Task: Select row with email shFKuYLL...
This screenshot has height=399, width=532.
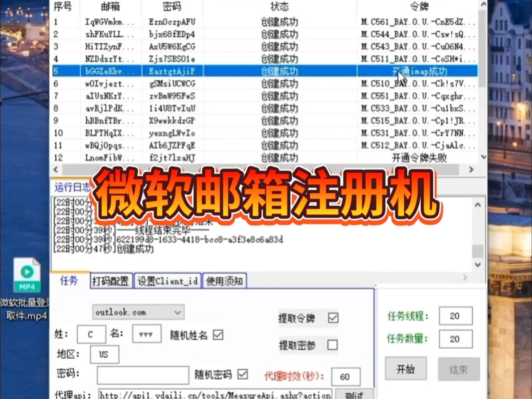Action: (x=265, y=34)
